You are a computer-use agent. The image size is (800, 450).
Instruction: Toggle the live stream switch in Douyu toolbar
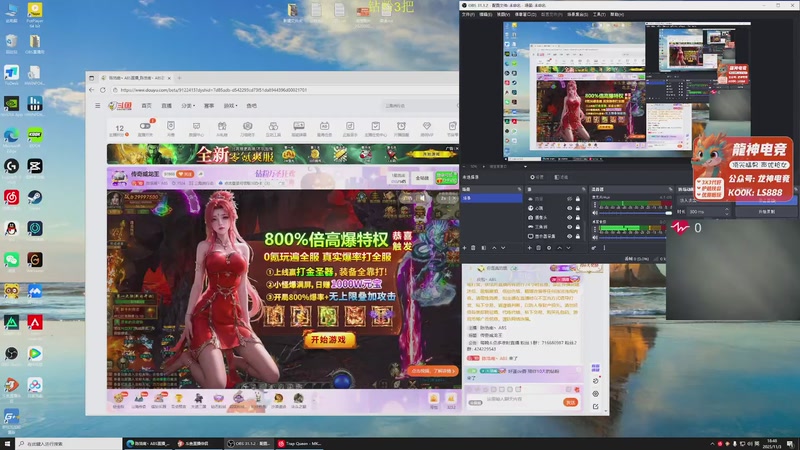coord(145,126)
